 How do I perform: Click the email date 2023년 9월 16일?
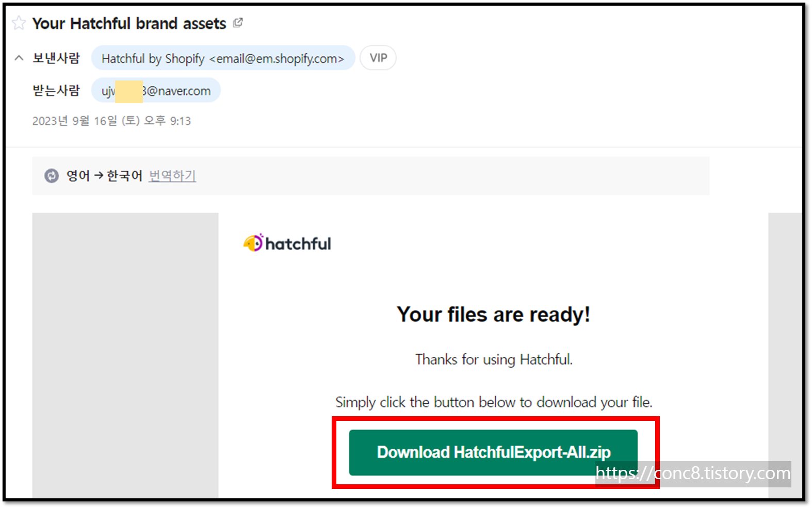(111, 121)
